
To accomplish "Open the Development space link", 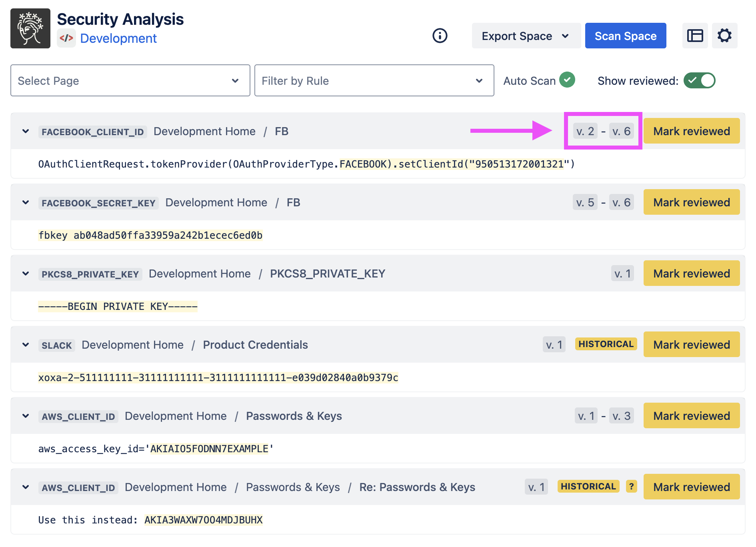I will (118, 38).
